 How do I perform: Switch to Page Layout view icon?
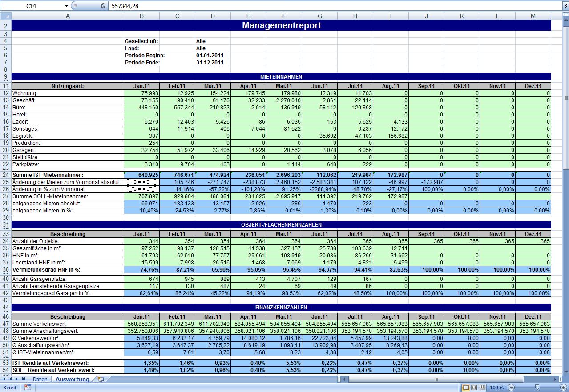tap(473, 388)
